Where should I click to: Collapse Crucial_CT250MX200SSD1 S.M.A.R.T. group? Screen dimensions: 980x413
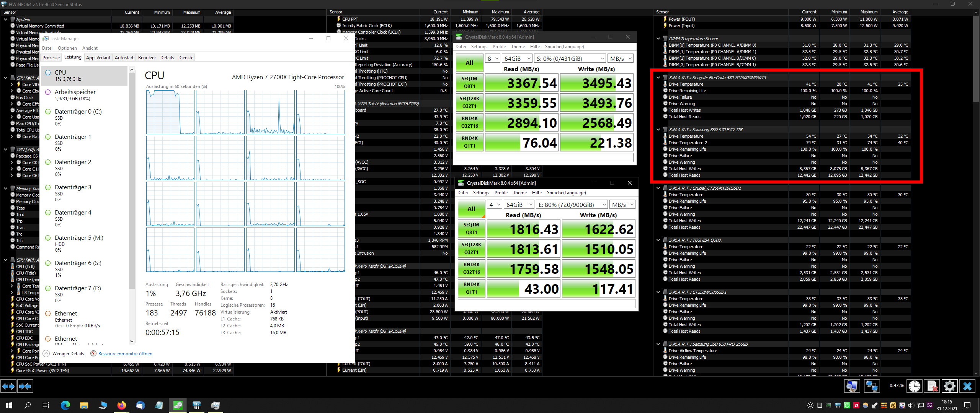[x=658, y=188]
